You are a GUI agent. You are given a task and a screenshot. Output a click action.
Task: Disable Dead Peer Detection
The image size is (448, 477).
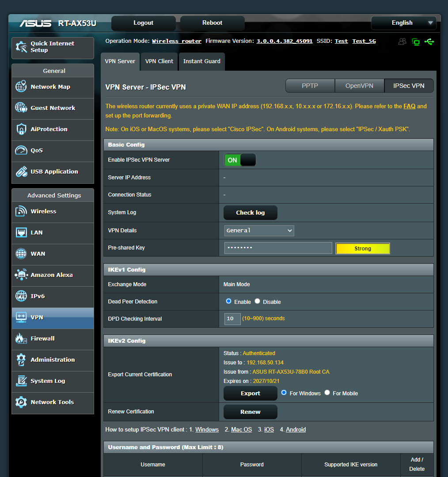[257, 301]
